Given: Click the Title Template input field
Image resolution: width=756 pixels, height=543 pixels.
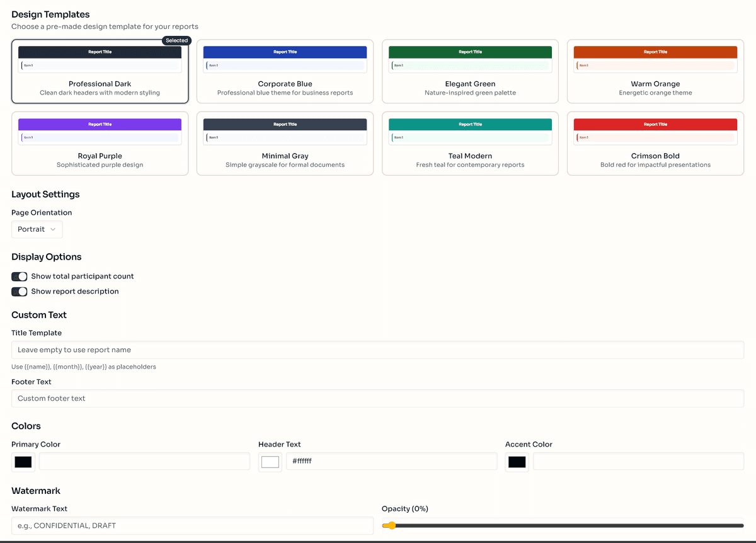Looking at the screenshot, I should tap(377, 350).
